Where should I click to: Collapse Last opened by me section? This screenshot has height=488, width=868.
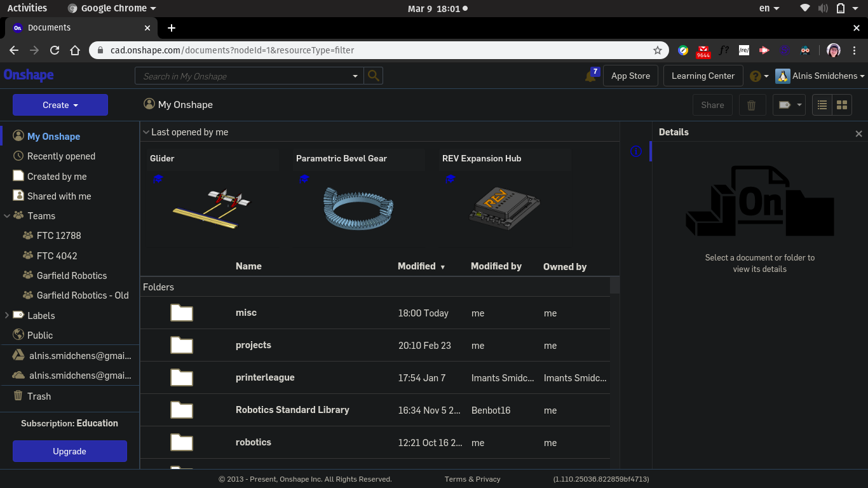[x=146, y=132]
